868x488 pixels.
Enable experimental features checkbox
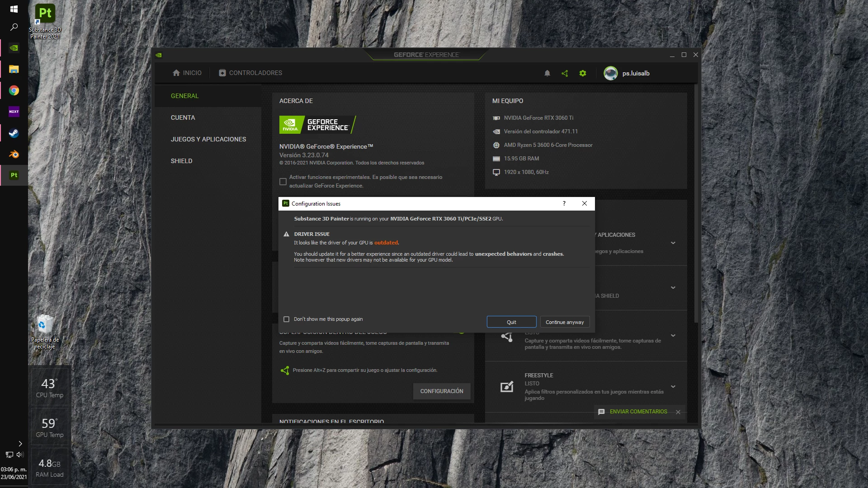click(283, 182)
